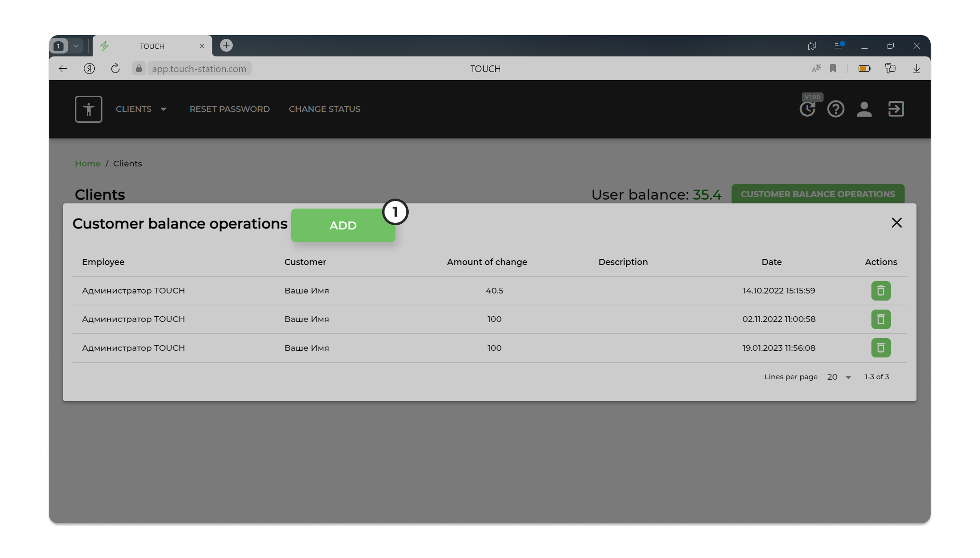The height and width of the screenshot is (558, 980).
Task: Click the Actions column header
Action: click(x=881, y=262)
